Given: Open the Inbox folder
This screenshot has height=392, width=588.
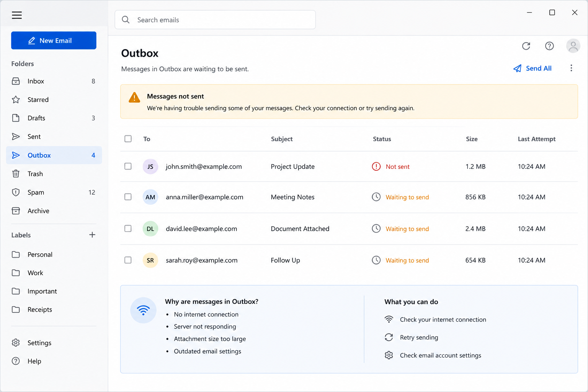Looking at the screenshot, I should pyautogui.click(x=54, y=81).
